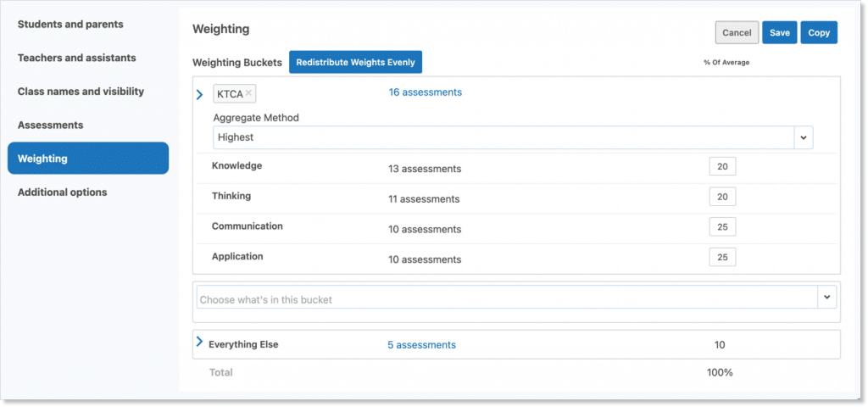
Task: Focus the Communication weight input field
Action: click(x=722, y=227)
